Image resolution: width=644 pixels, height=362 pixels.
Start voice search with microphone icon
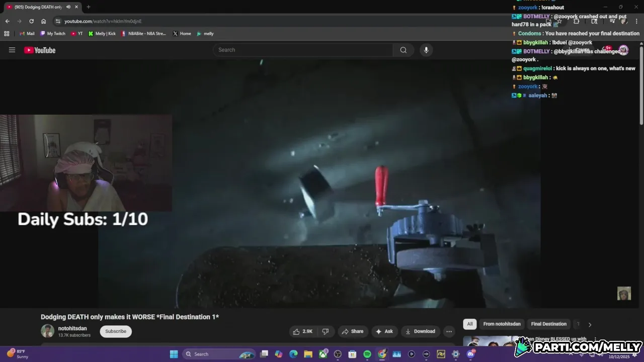click(x=426, y=50)
